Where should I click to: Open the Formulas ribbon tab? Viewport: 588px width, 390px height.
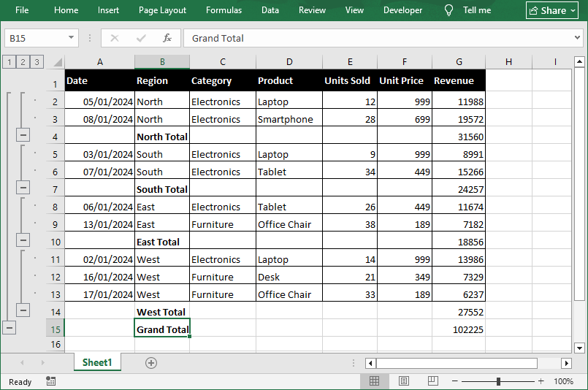click(x=224, y=10)
